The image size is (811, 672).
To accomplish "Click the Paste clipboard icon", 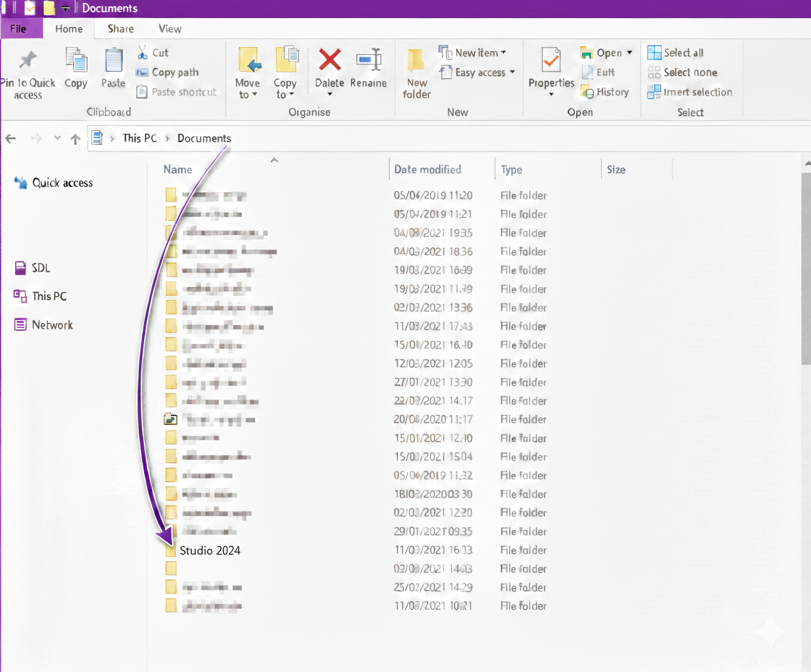I will [x=114, y=61].
